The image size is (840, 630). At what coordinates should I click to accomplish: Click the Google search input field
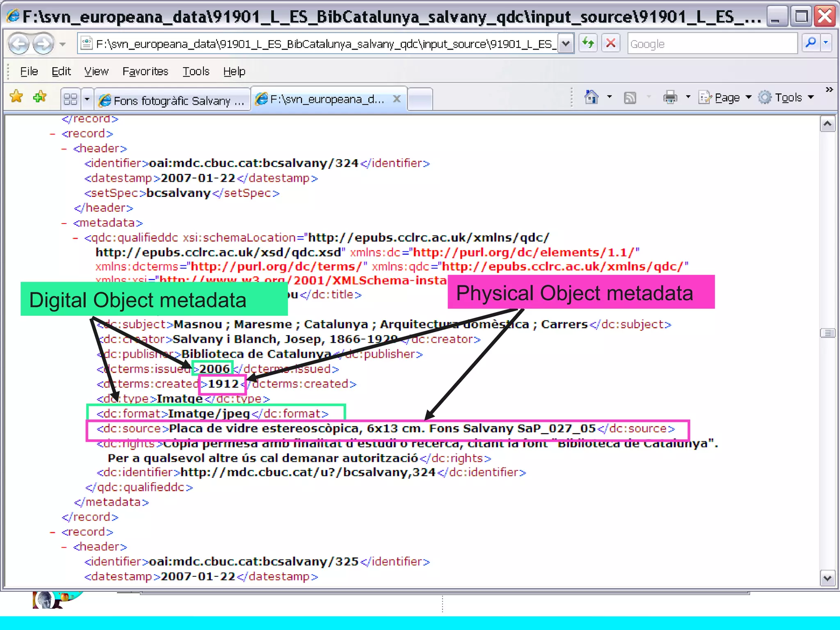click(712, 43)
